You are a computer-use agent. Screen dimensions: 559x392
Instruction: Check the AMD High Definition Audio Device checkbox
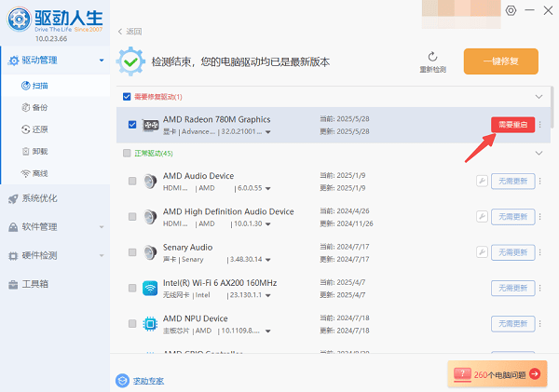coord(132,217)
